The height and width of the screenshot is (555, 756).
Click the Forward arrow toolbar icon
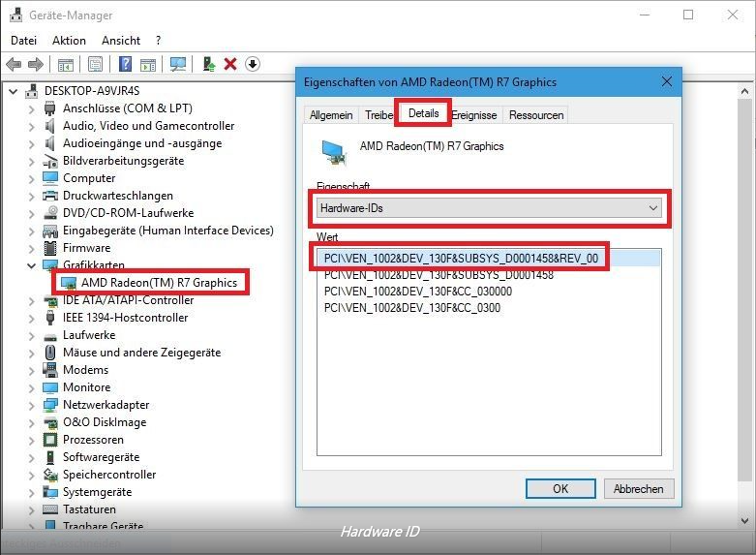point(36,64)
